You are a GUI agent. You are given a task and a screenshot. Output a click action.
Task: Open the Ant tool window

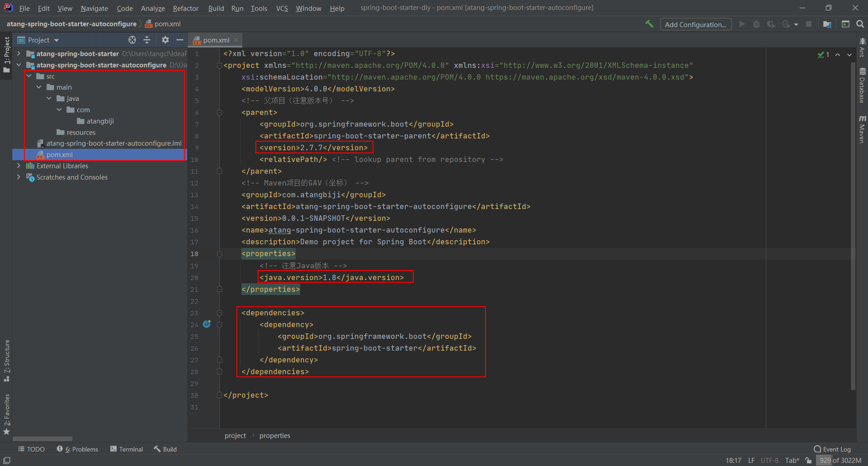pos(862,48)
